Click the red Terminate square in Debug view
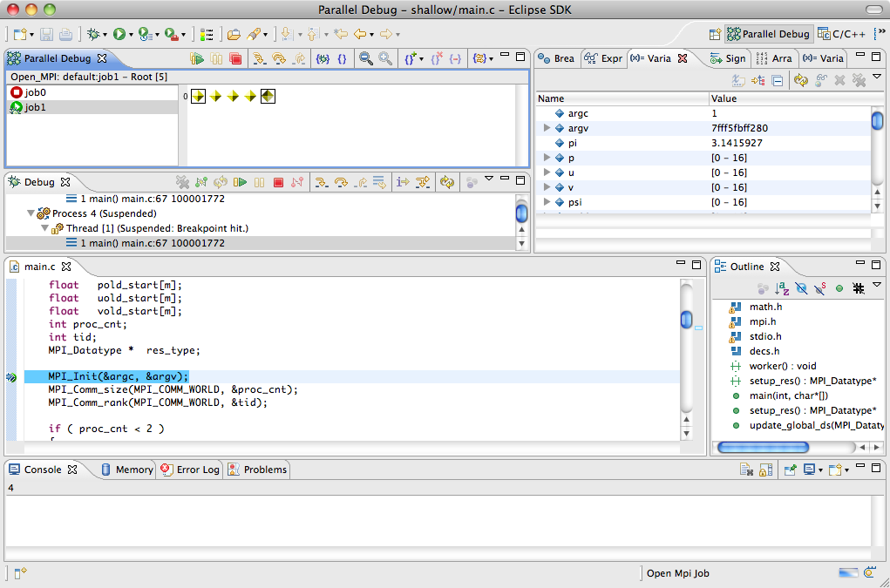 pyautogui.click(x=278, y=182)
